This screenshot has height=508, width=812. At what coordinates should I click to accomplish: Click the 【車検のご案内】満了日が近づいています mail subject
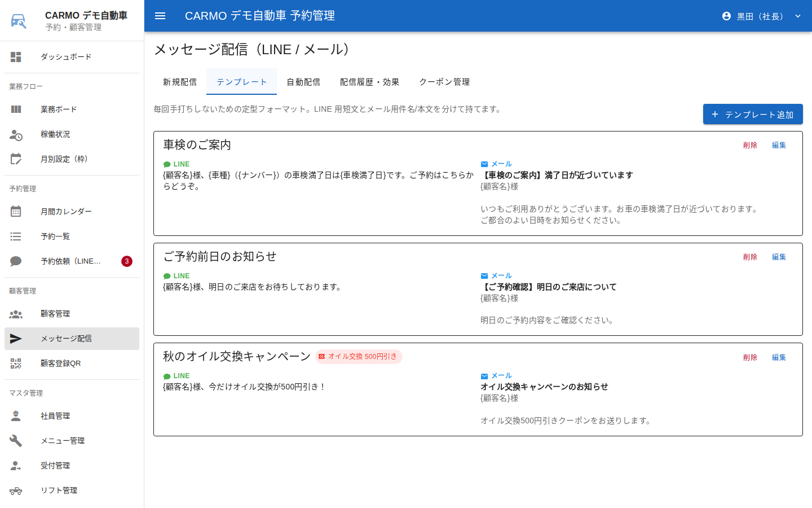pyautogui.click(x=557, y=175)
